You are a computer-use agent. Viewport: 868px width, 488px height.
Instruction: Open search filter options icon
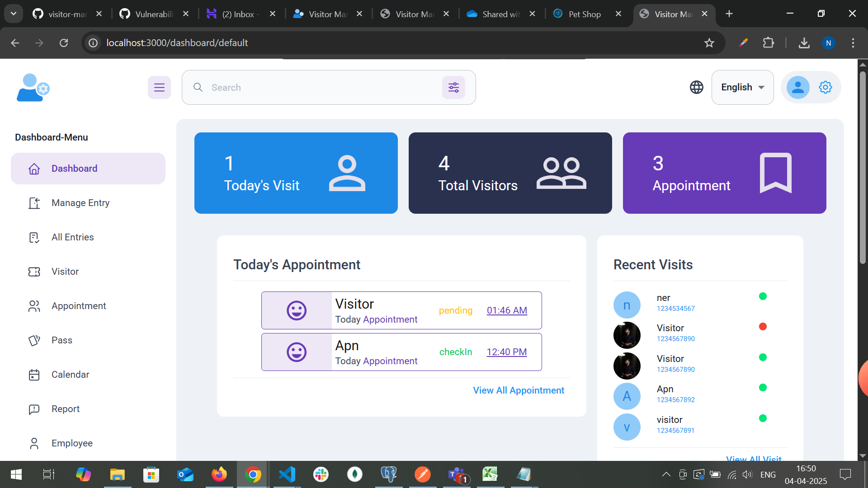tap(453, 87)
